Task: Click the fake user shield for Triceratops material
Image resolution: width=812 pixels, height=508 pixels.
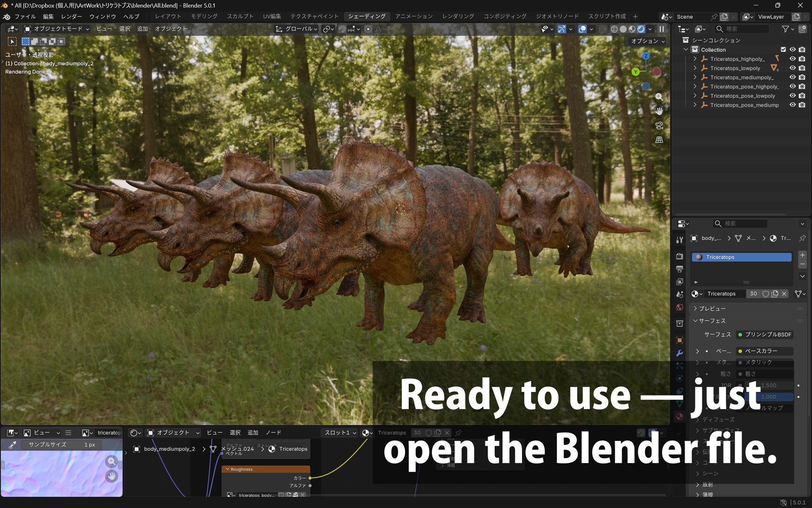Action: 765,294
